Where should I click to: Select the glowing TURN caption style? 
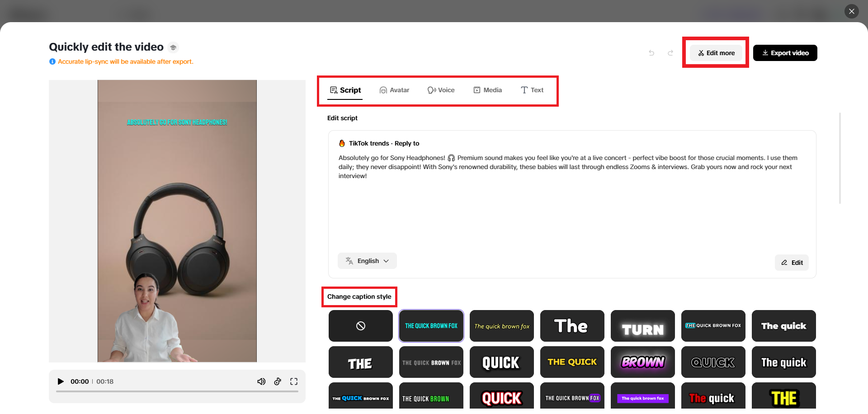click(642, 326)
